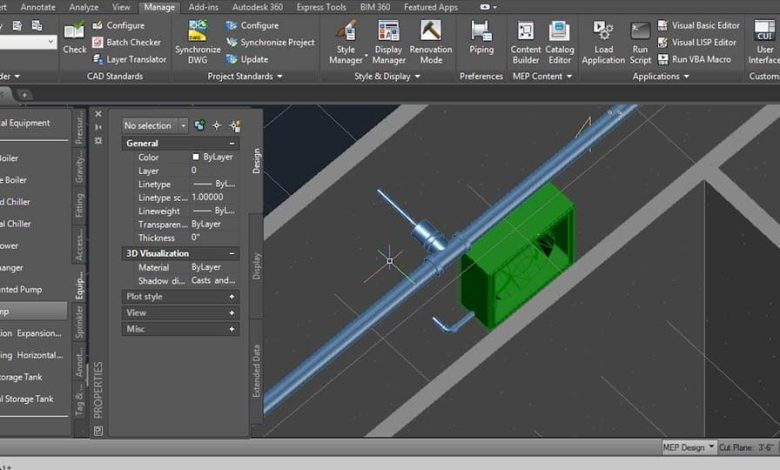
Task: Close the Properties palette
Action: click(98, 114)
